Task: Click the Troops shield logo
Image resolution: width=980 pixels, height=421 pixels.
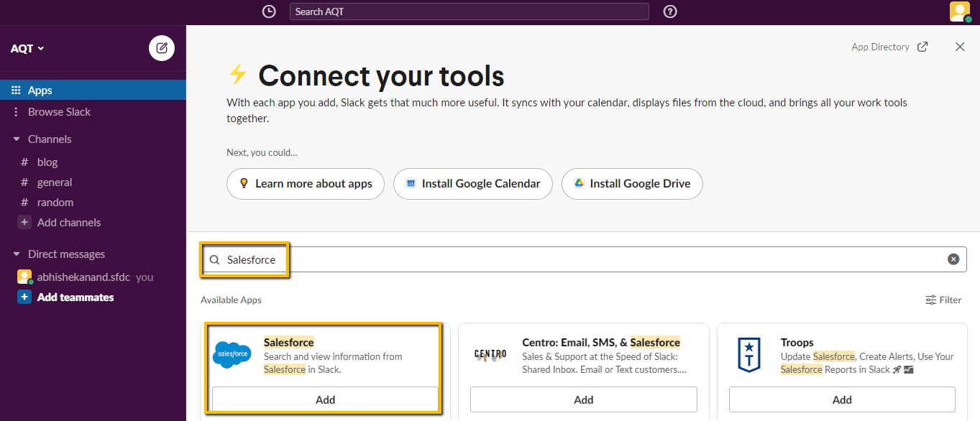Action: 748,355
